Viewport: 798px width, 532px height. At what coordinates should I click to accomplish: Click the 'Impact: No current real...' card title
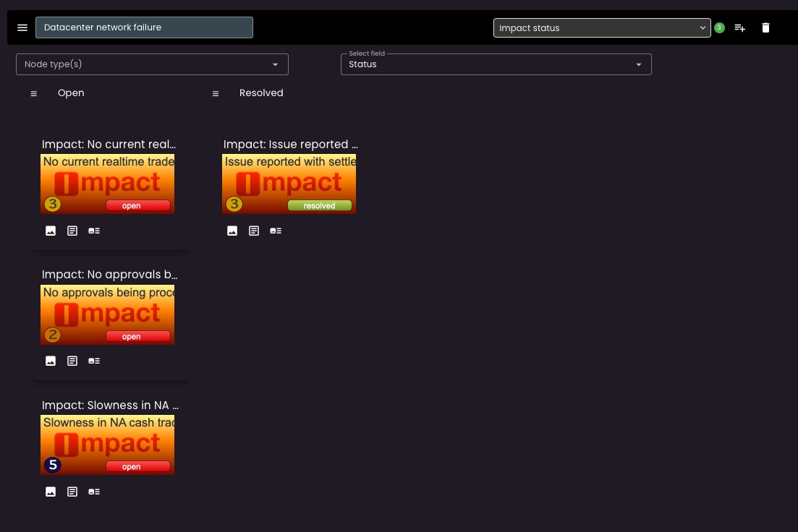109,145
